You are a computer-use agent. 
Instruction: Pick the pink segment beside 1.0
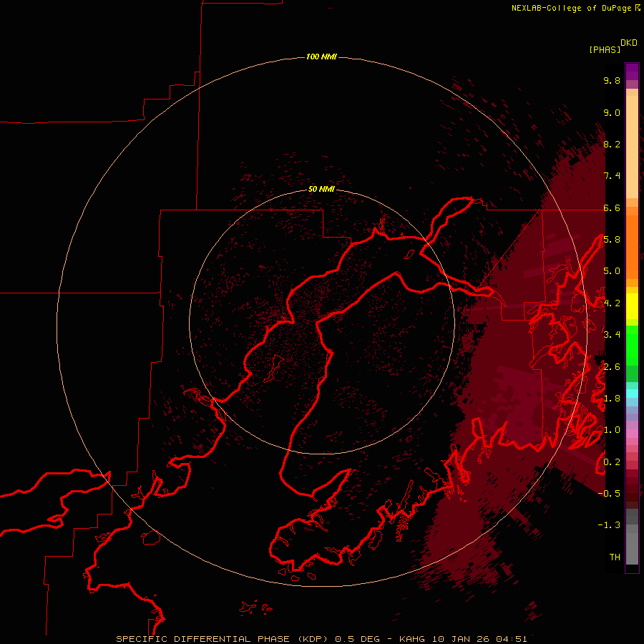pyautogui.click(x=632, y=434)
